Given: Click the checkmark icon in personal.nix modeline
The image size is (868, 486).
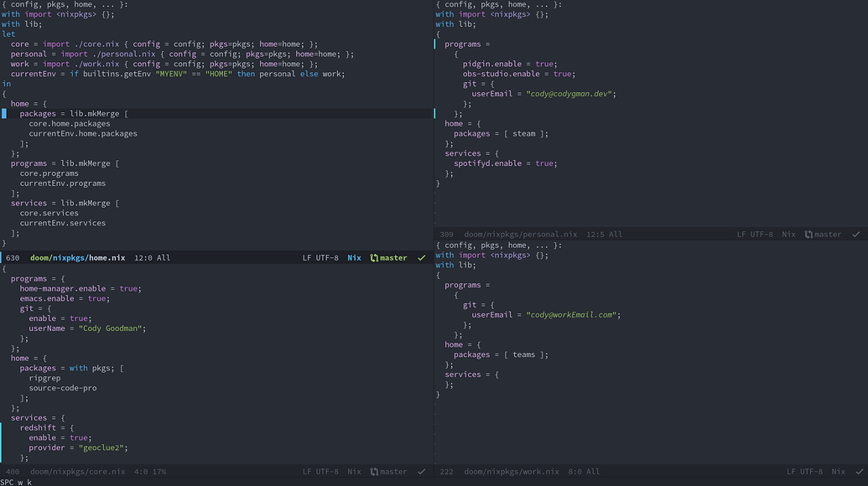Looking at the screenshot, I should tap(855, 234).
